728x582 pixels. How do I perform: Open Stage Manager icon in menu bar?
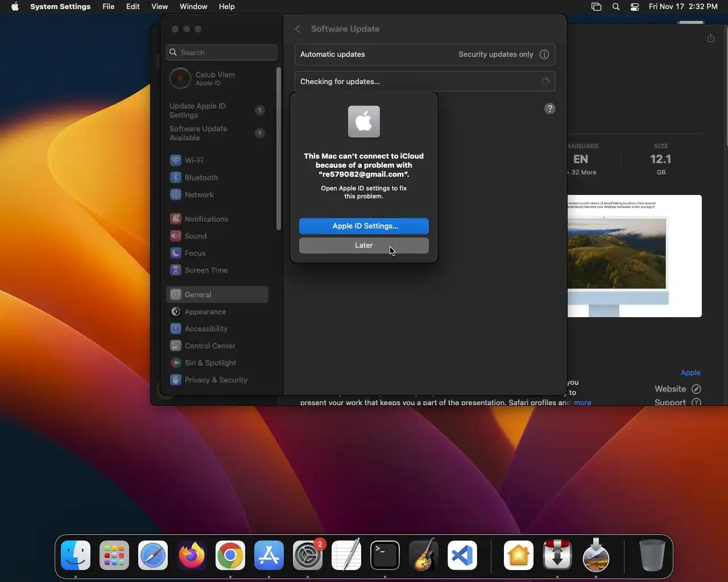tap(596, 7)
